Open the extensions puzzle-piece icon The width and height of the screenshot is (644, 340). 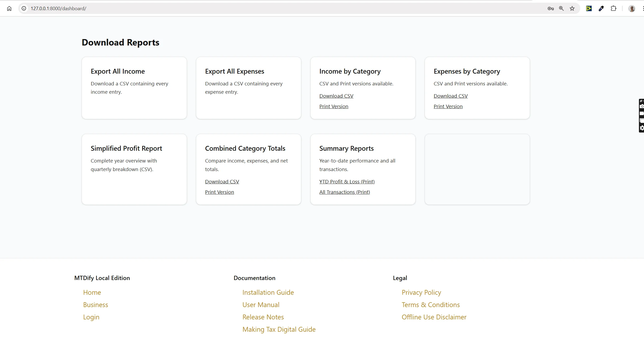(613, 8)
